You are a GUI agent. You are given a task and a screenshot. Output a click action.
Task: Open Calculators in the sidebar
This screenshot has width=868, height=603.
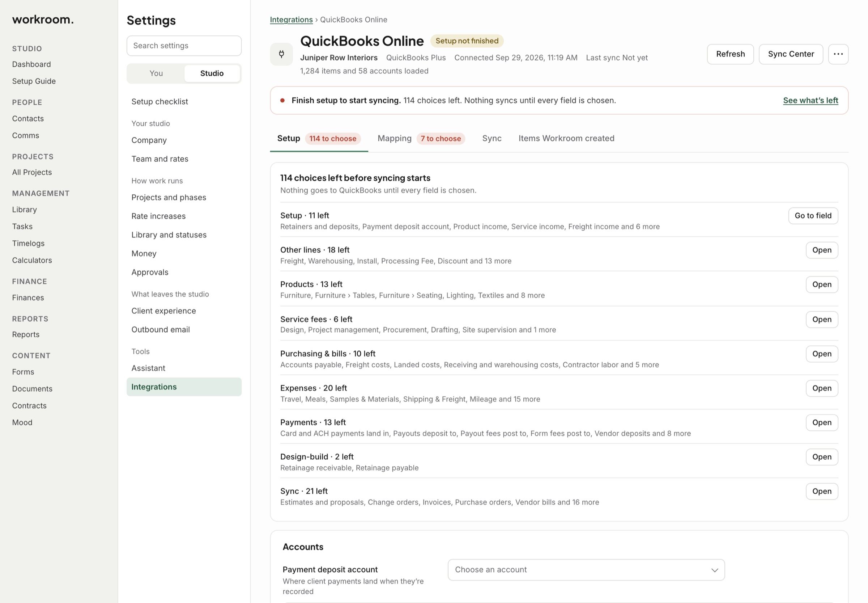pos(32,260)
